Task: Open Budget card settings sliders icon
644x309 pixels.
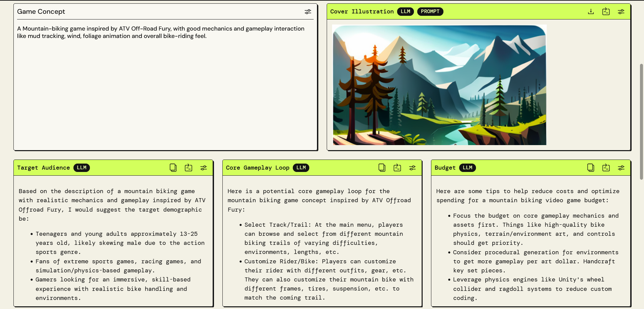Action: coord(621,168)
